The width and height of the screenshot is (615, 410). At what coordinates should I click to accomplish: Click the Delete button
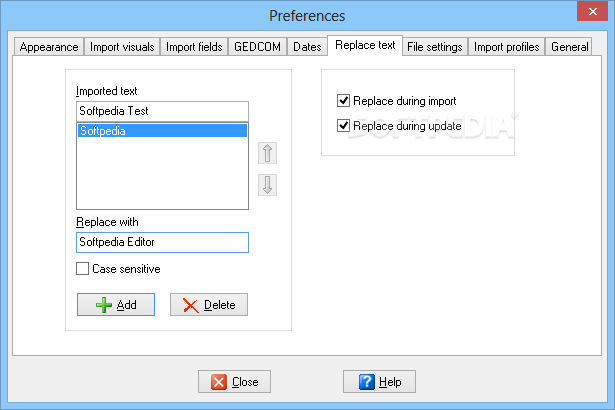(x=209, y=304)
